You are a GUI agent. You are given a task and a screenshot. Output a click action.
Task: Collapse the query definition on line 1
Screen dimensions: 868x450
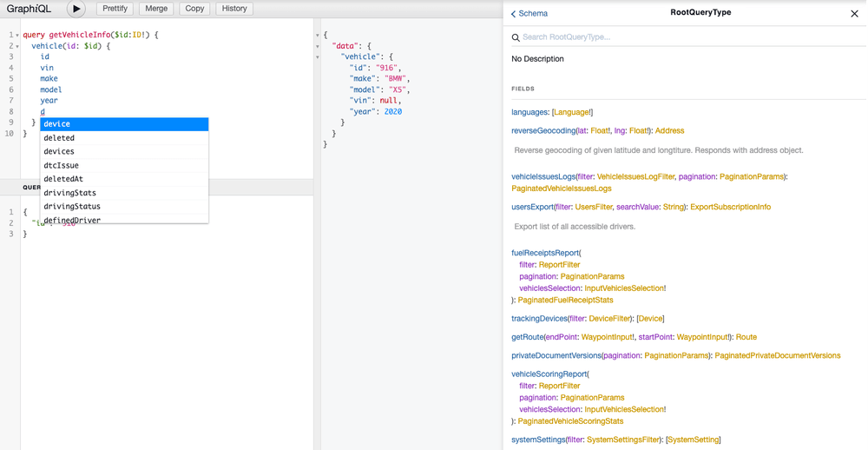[x=16, y=36]
